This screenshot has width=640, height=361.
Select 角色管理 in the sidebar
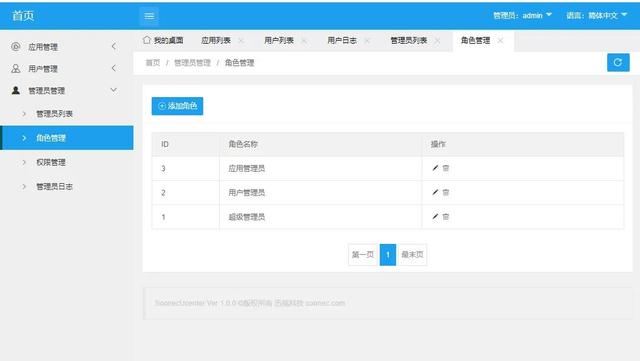(x=67, y=138)
